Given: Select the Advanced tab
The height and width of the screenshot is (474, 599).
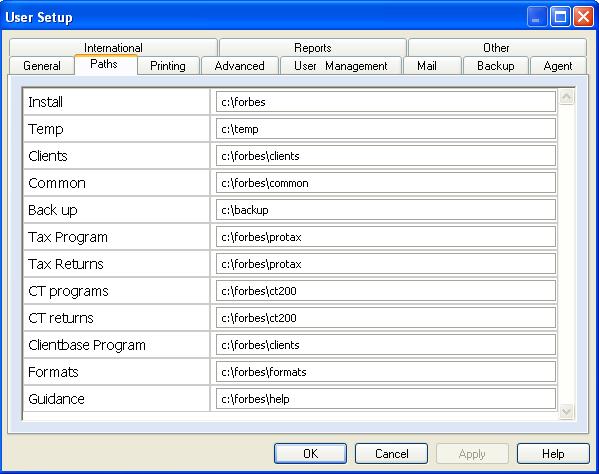Looking at the screenshot, I should [240, 66].
